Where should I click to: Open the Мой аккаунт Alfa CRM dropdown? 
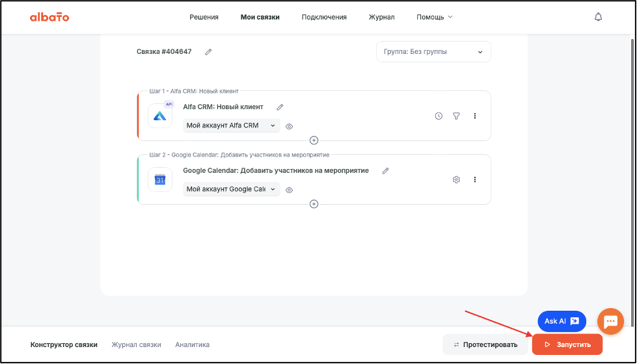[x=231, y=126]
